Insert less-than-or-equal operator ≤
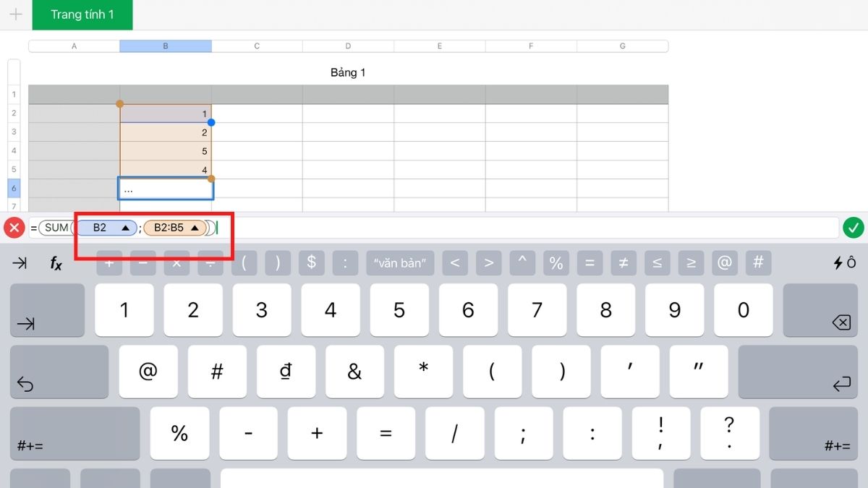 click(x=657, y=263)
